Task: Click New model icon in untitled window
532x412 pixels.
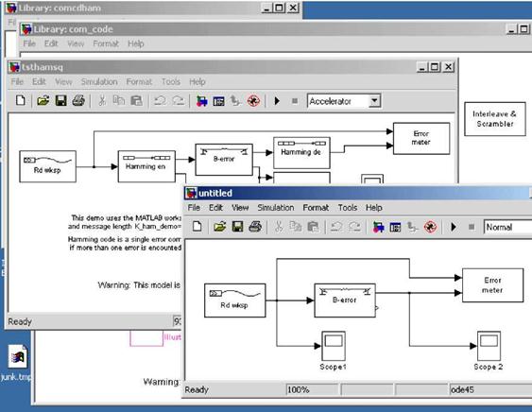Action: (x=197, y=227)
